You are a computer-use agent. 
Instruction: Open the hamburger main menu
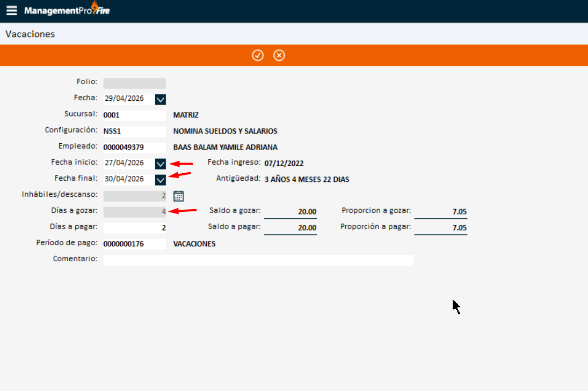(12, 11)
